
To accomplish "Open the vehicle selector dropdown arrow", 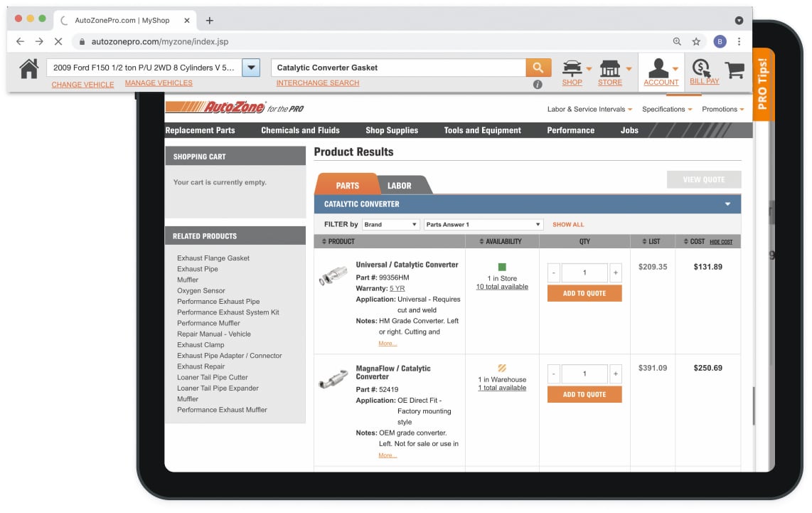I will [x=251, y=68].
